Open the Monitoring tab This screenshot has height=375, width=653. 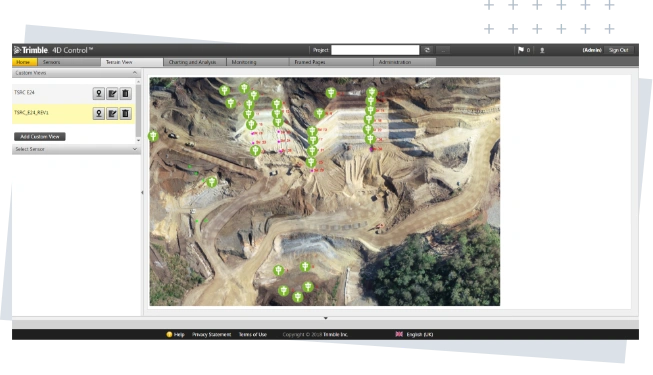click(257, 62)
